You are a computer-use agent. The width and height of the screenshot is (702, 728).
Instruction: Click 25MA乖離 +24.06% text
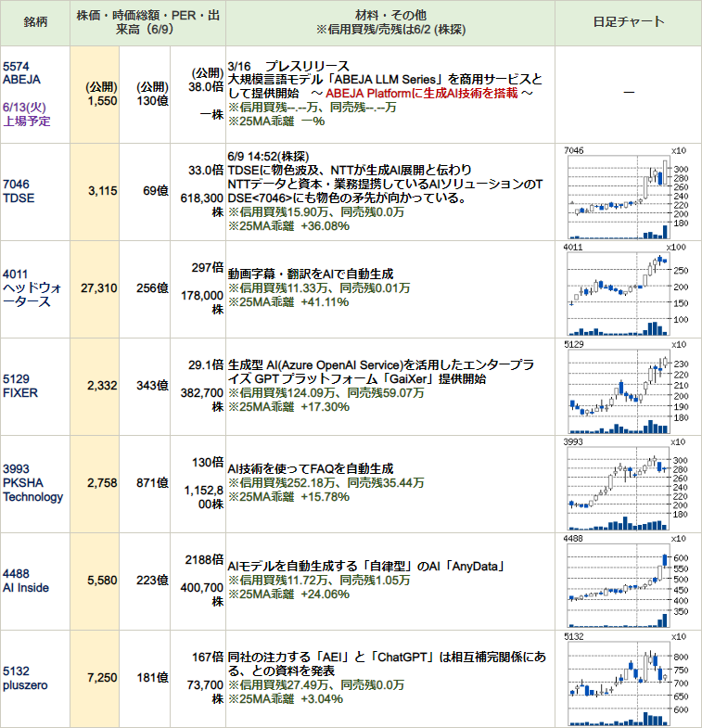click(288, 594)
